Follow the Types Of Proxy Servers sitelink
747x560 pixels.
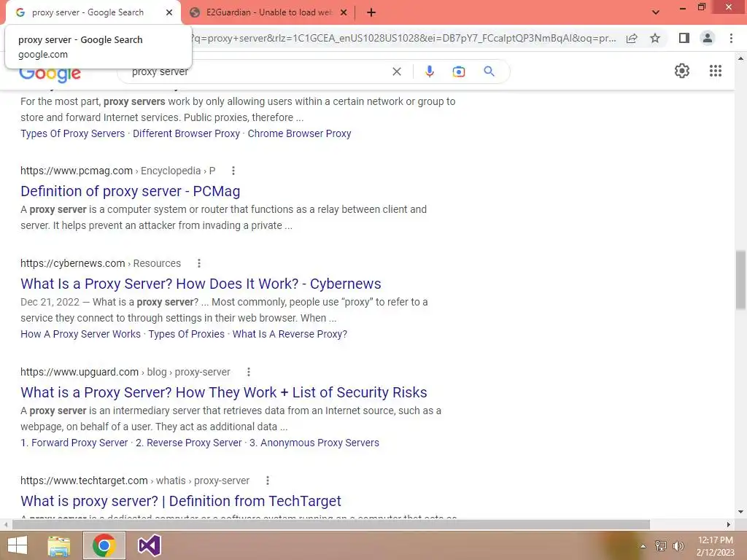[72, 133]
